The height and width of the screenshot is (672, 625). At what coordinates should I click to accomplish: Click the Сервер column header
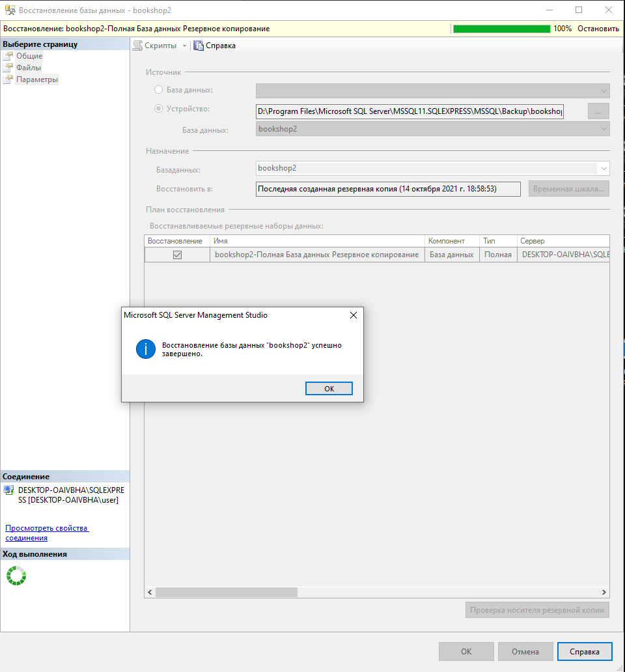pos(563,241)
